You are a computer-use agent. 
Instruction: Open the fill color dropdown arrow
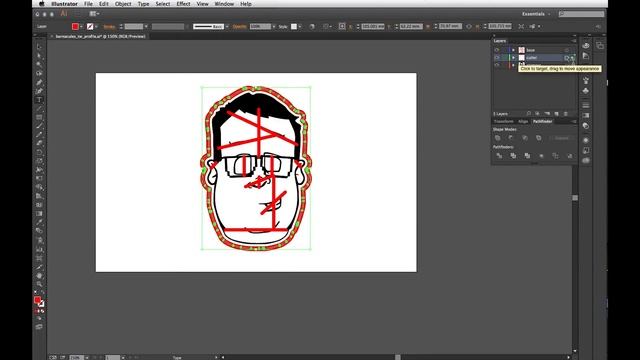pyautogui.click(x=81, y=27)
